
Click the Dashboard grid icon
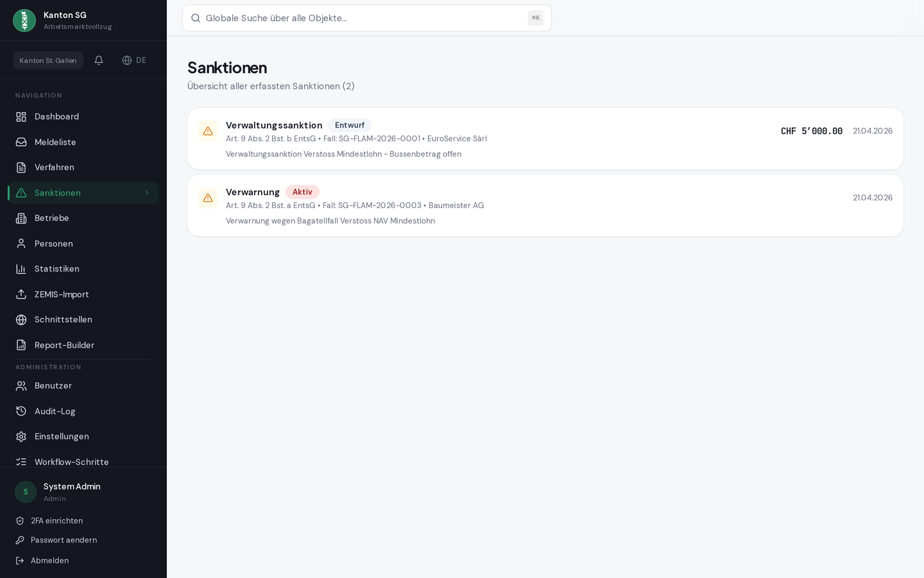[x=21, y=117]
